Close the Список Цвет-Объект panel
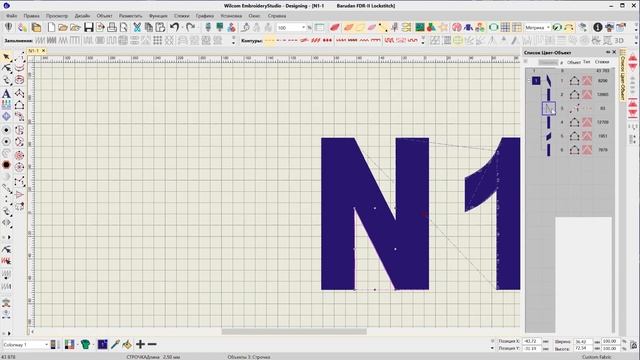640x360 pixels. click(614, 52)
